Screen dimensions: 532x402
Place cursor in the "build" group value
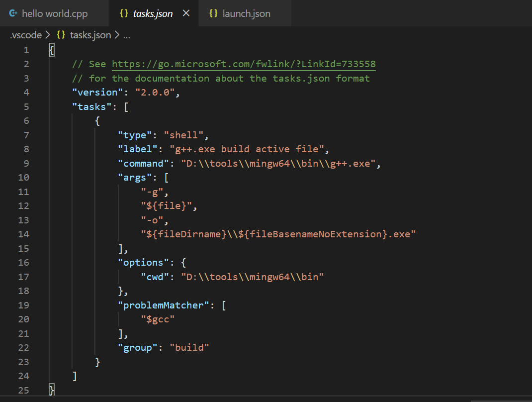189,347
